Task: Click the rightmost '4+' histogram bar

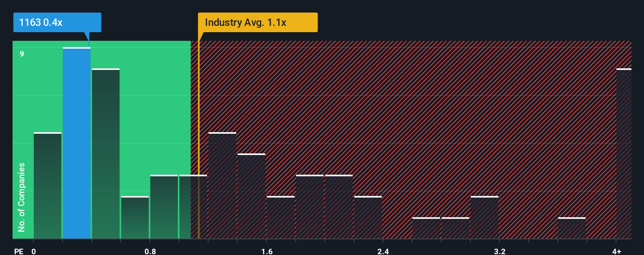Action: tap(624, 153)
